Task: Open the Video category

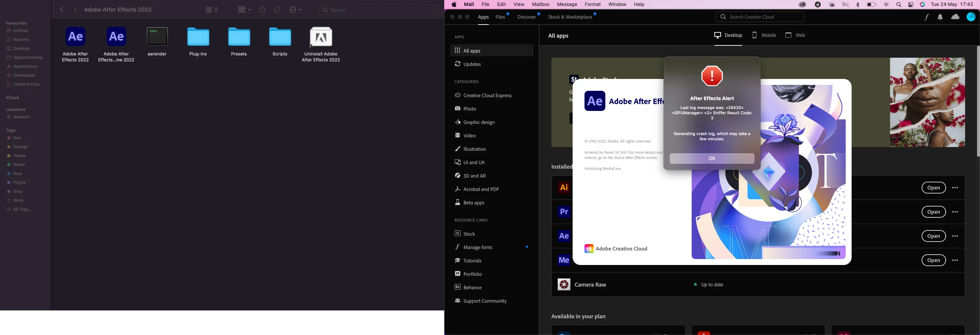Action: [x=466, y=135]
